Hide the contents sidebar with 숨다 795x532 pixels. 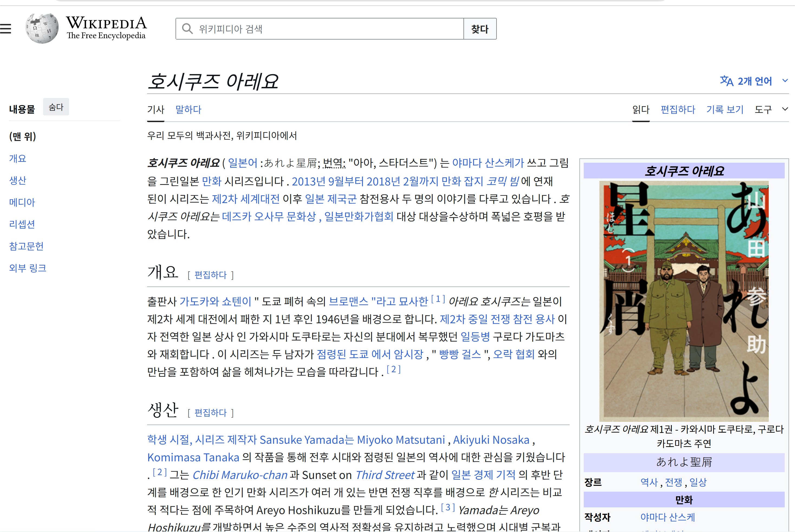[x=56, y=107]
